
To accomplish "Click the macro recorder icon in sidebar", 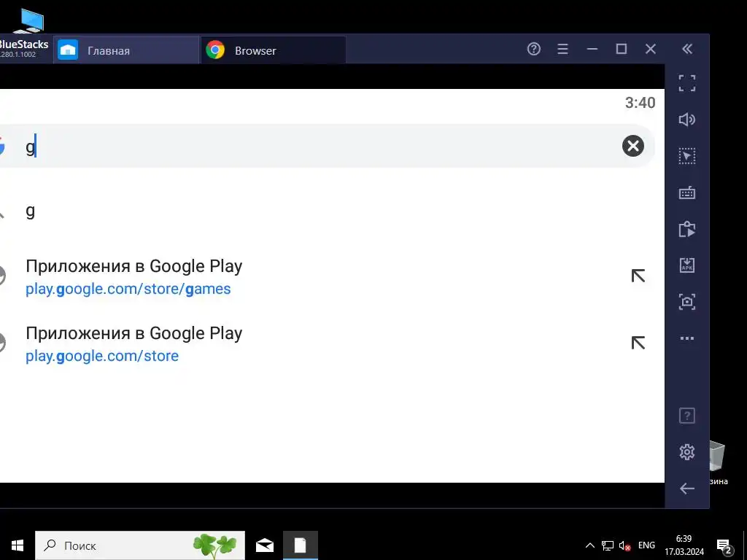I will [x=687, y=229].
